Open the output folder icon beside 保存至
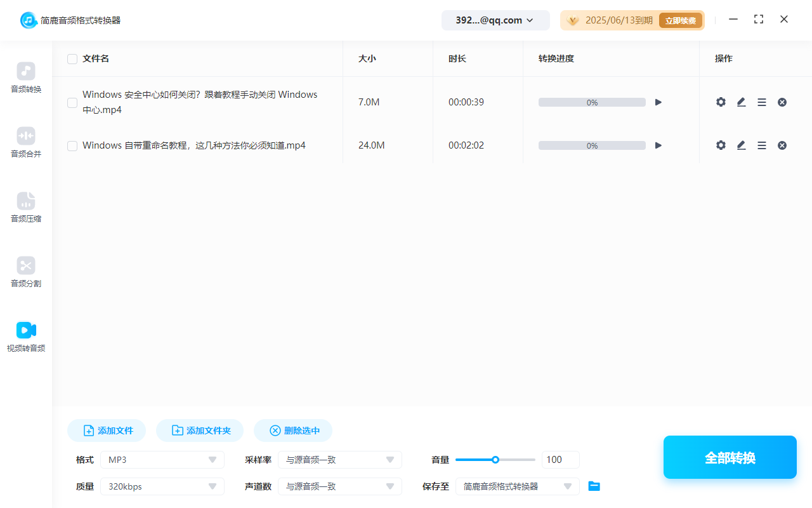 pos(594,486)
